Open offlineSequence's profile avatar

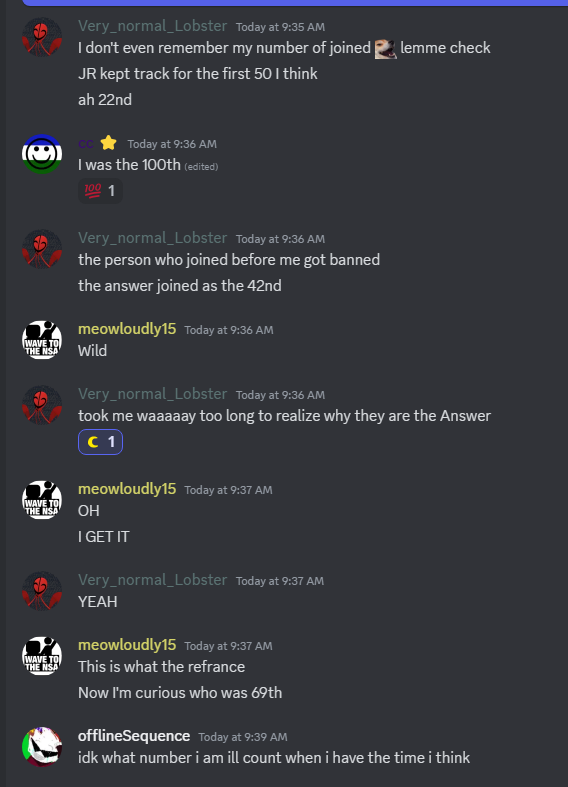tap(42, 747)
